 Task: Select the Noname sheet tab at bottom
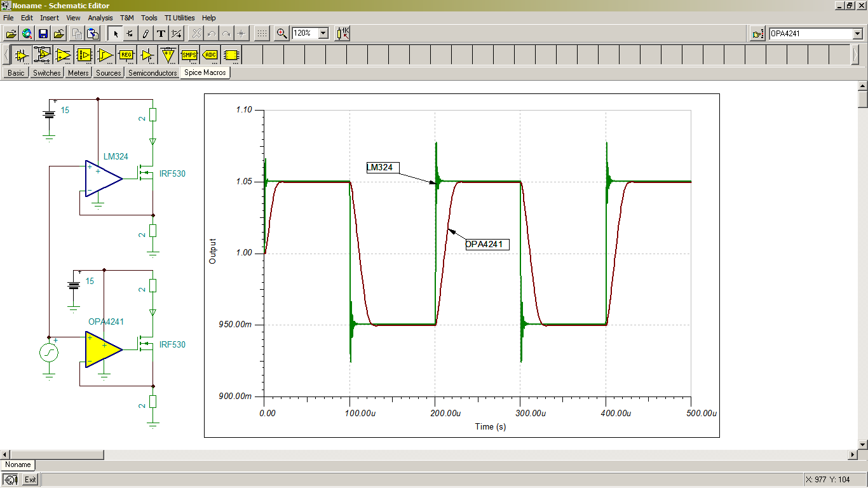tap(18, 464)
